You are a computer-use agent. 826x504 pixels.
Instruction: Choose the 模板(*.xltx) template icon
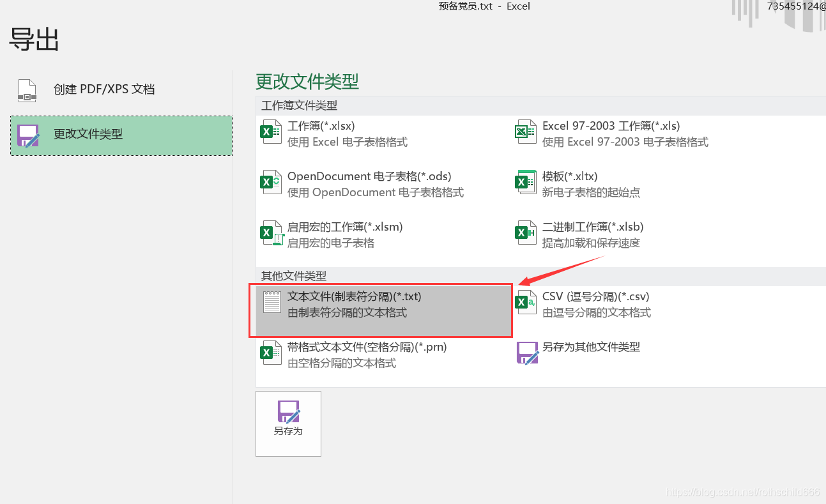(526, 182)
